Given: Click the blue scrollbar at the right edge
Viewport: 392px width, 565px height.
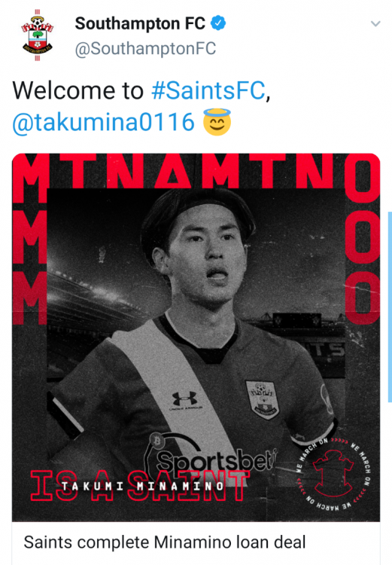Looking at the screenshot, I should click(x=390, y=307).
